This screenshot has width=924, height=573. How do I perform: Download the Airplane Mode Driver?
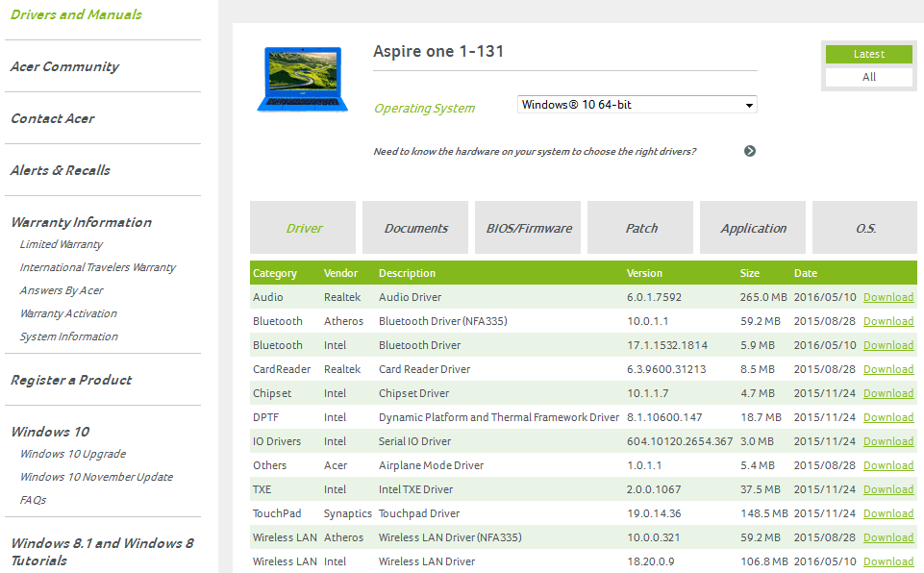tap(888, 465)
